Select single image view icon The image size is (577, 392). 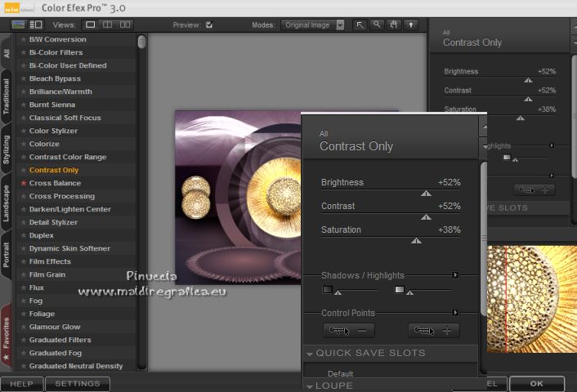tap(90, 24)
